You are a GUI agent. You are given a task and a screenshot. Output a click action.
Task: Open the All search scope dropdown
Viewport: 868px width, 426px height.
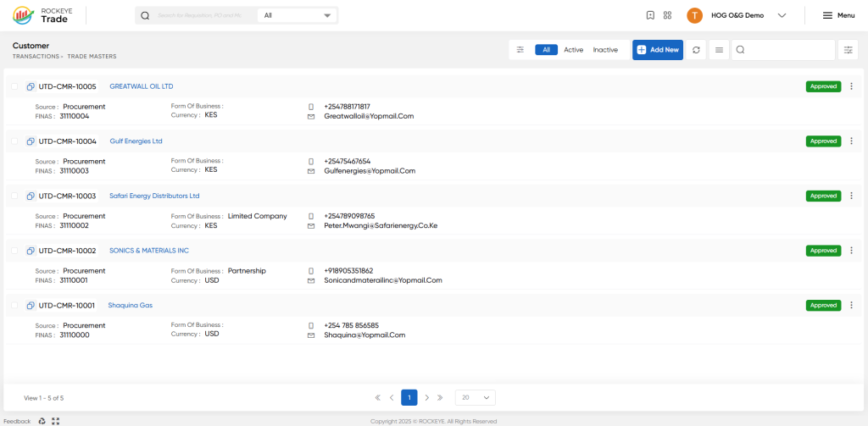click(298, 15)
